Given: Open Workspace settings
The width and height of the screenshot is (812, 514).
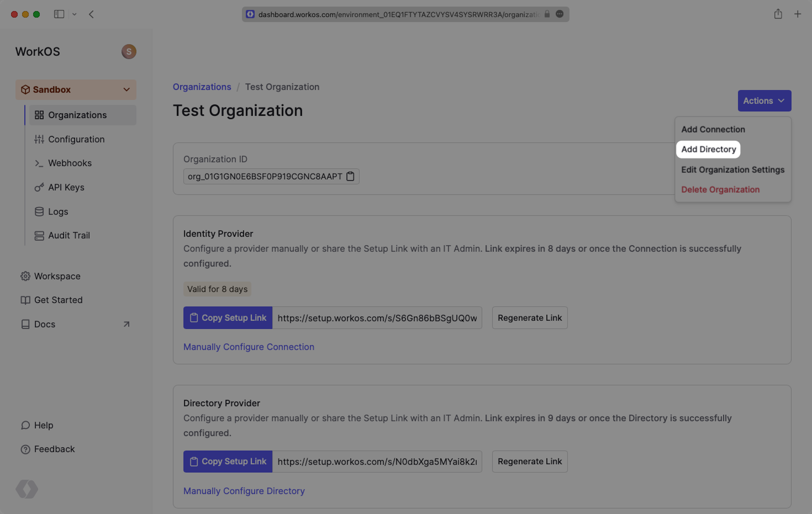Looking at the screenshot, I should point(57,276).
